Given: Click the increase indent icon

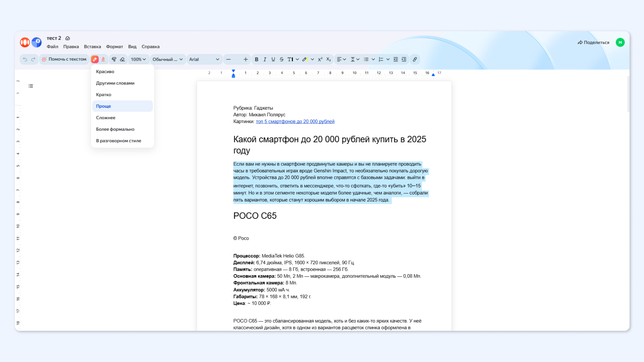Looking at the screenshot, I should tap(404, 59).
